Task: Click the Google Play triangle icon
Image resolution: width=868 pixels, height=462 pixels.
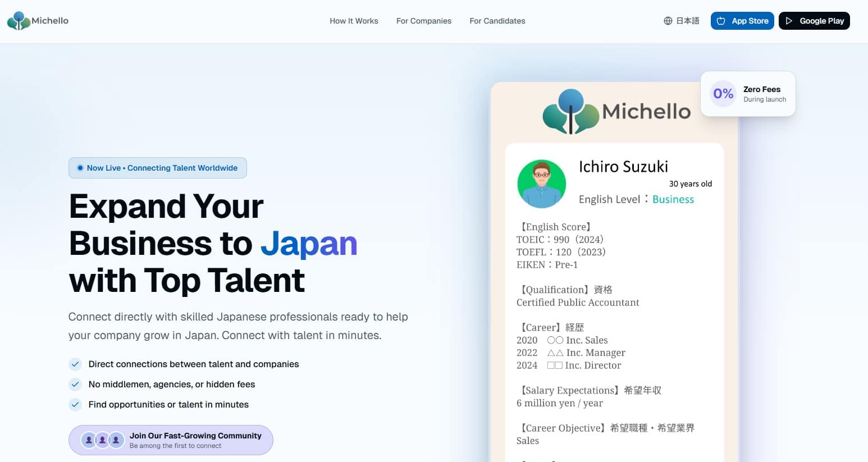Action: click(x=789, y=21)
